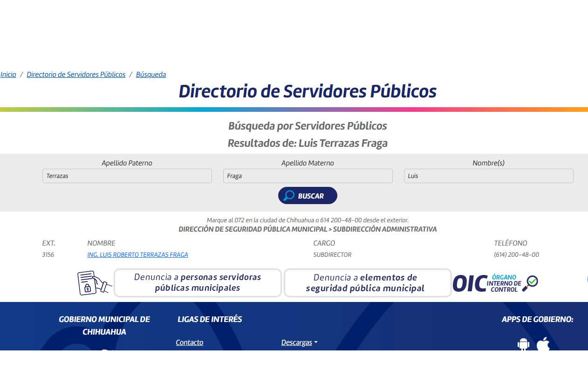Image resolution: width=588 pixels, height=370 pixels.
Task: Focus the Apellido Paterno field
Action: tap(127, 176)
